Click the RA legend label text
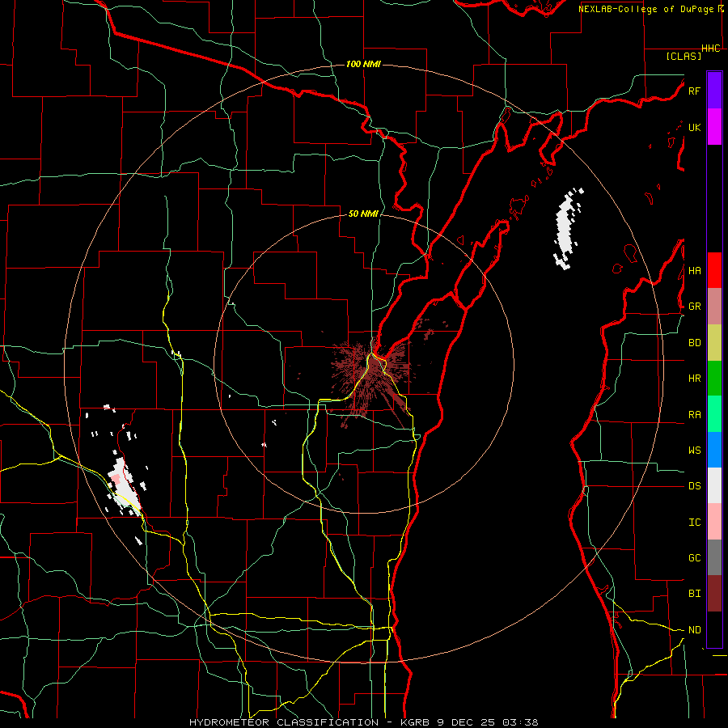728x728 pixels. [694, 415]
